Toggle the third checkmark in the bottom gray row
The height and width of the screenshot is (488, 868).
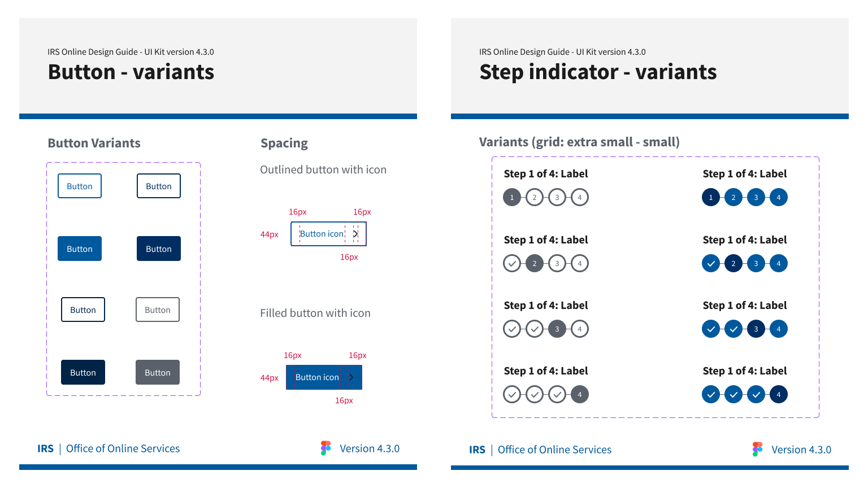[x=557, y=394]
